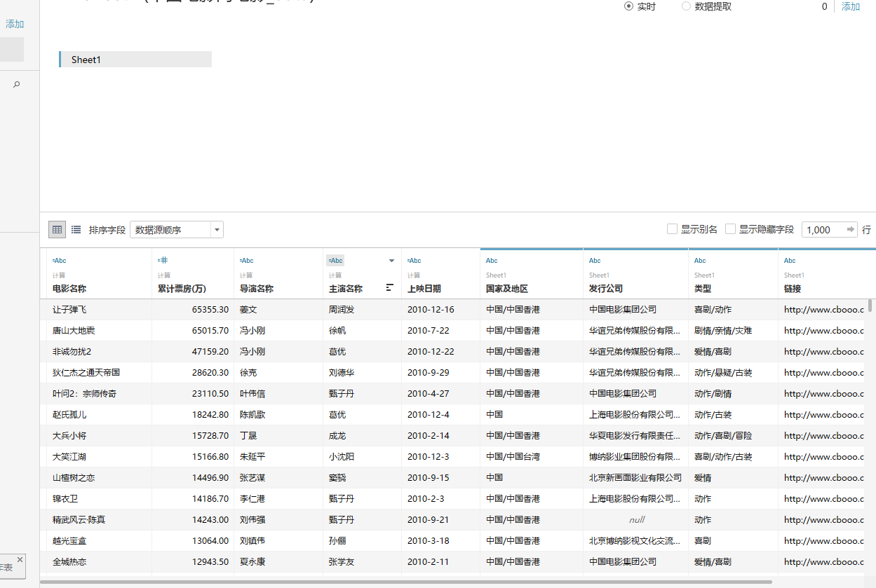Select the 上映日期 column header
Viewport: 876px width, 588px height.
[x=424, y=289]
